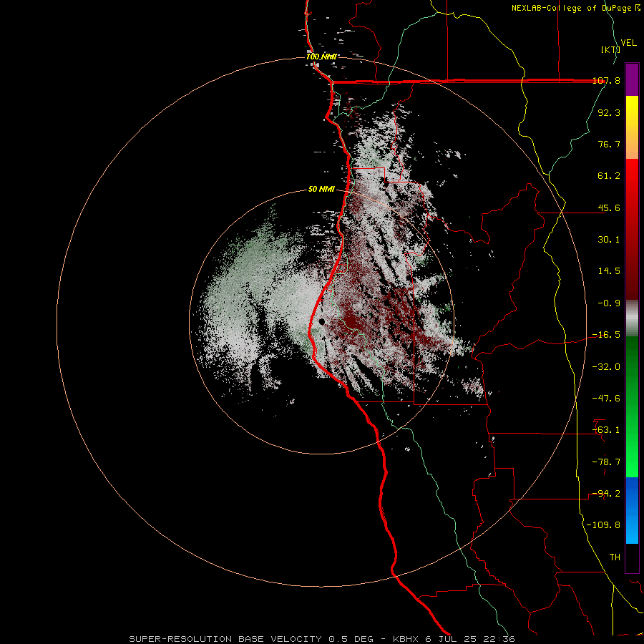The width and height of the screenshot is (644, 644).
Task: Click the 92.3 velocity scale value
Action: (x=609, y=112)
